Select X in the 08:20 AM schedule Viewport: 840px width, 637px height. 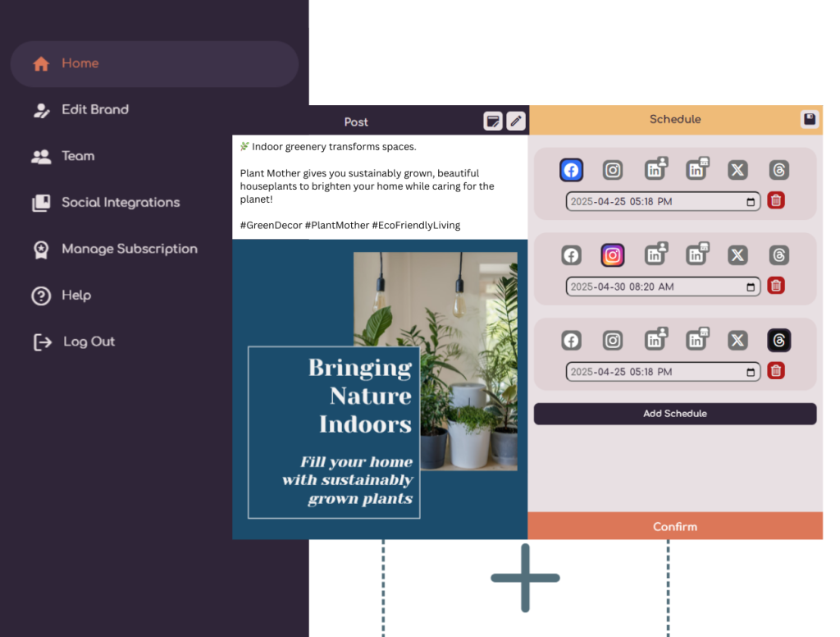[x=737, y=255]
